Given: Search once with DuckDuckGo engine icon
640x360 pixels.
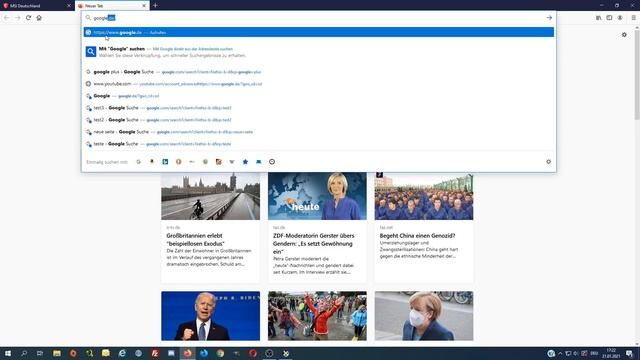Looking at the screenshot, I should click(178, 162).
